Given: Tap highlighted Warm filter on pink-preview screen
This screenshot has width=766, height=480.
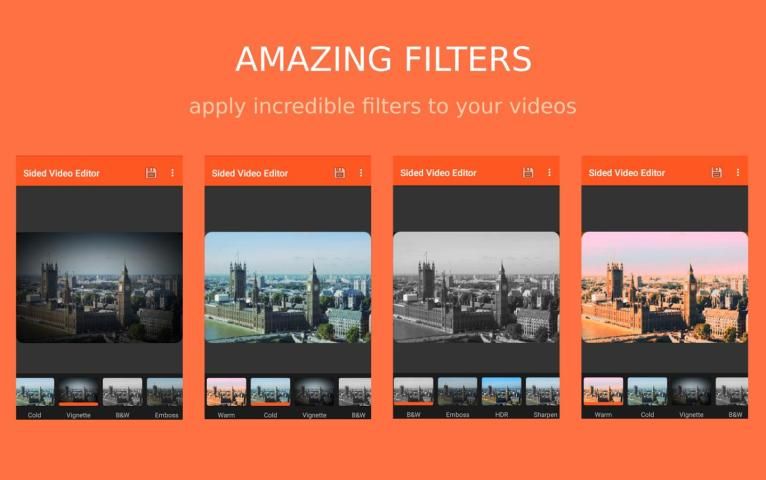Looking at the screenshot, I should click(603, 392).
